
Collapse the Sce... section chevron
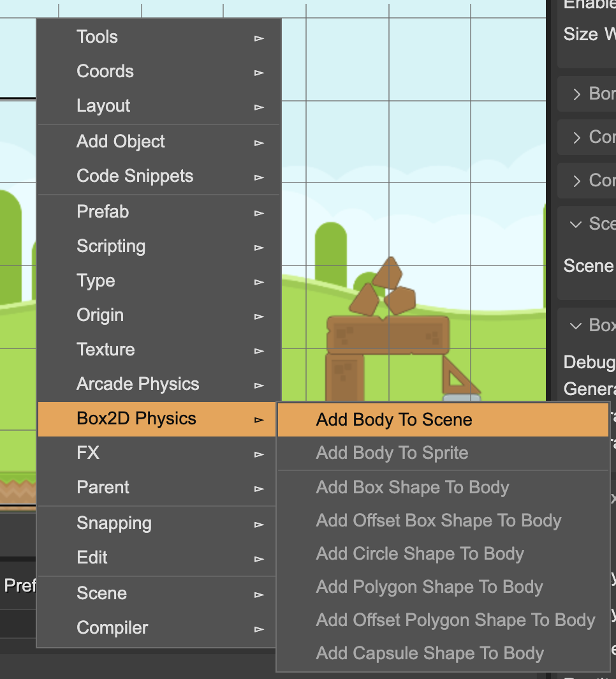click(576, 225)
